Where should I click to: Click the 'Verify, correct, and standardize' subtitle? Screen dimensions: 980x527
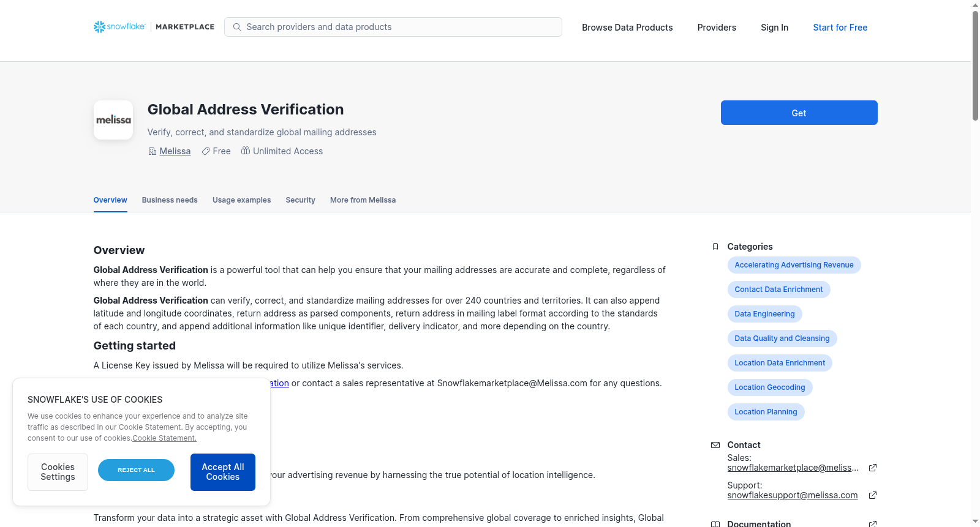coord(262,132)
